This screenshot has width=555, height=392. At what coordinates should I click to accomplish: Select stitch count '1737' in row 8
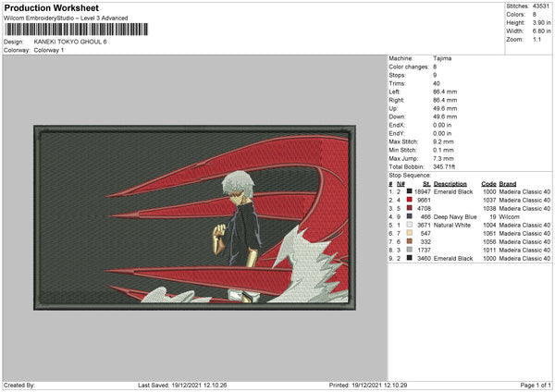(x=424, y=250)
